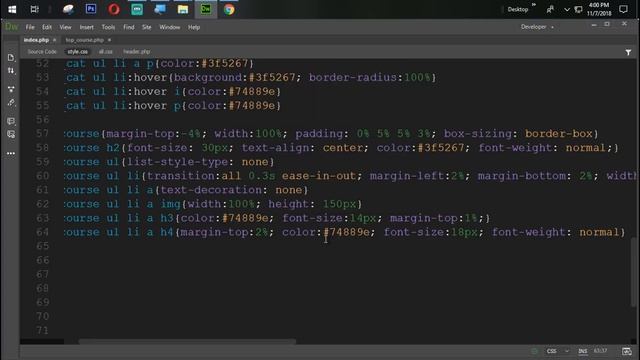Click the vertical scrollbar thumb
640x360 pixels.
(x=633, y=271)
